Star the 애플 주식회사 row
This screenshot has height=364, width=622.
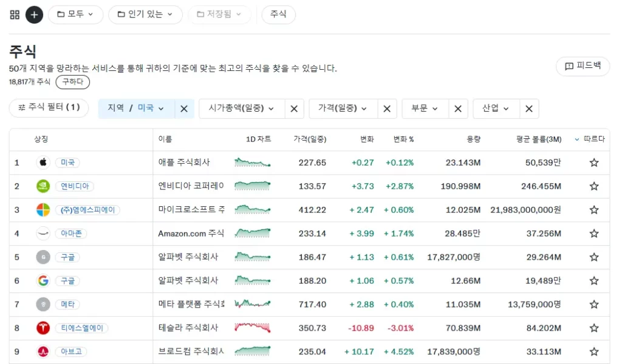click(594, 163)
